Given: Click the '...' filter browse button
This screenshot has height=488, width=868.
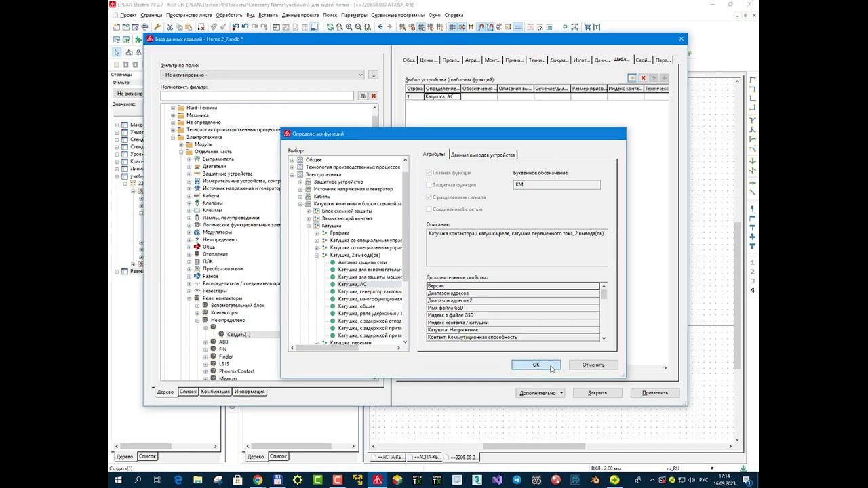Looking at the screenshot, I should point(373,75).
